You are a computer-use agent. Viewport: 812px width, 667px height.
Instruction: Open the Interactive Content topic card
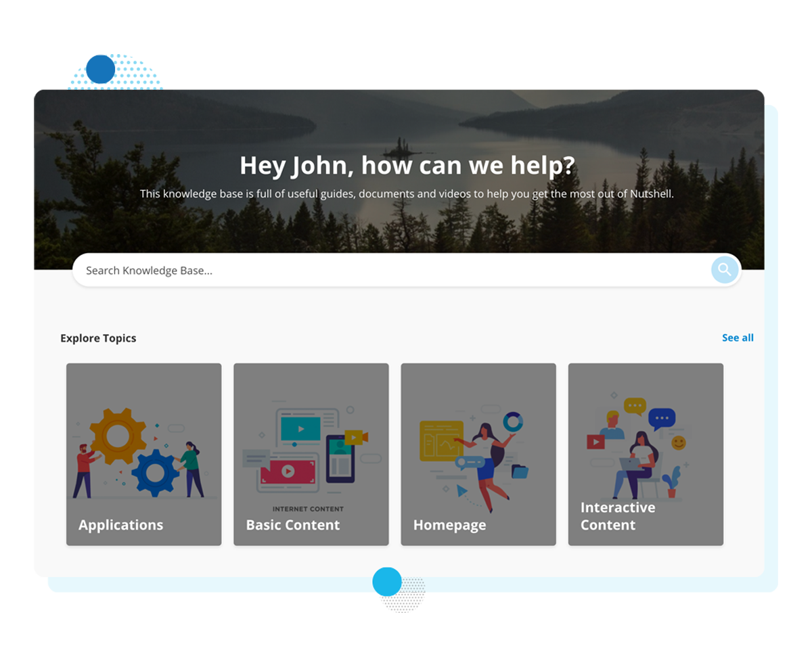pyautogui.click(x=646, y=454)
